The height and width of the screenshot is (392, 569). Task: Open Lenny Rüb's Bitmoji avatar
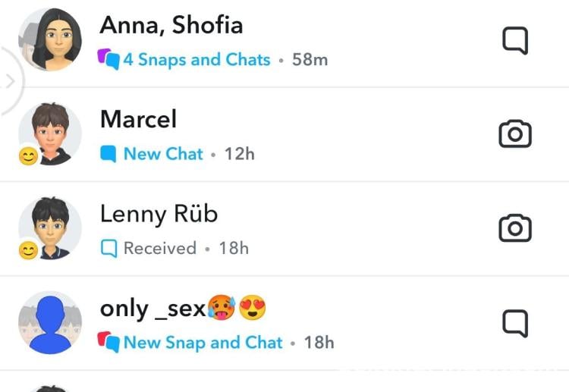point(50,228)
